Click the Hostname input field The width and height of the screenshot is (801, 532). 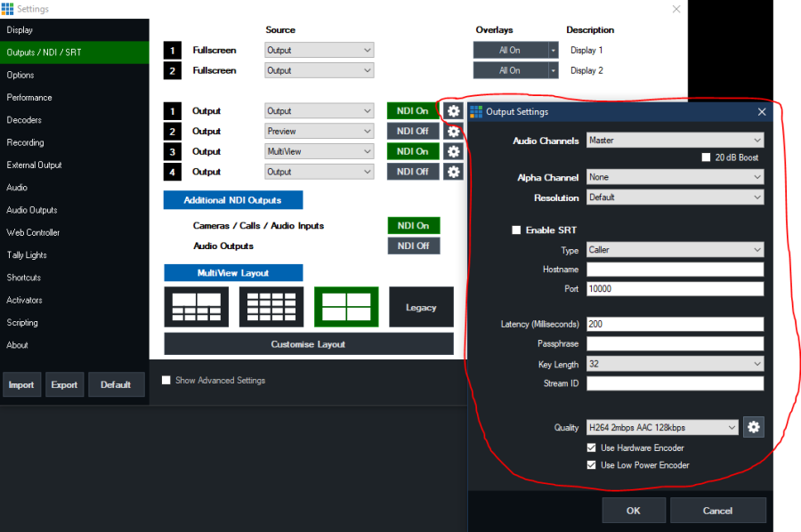(x=674, y=270)
